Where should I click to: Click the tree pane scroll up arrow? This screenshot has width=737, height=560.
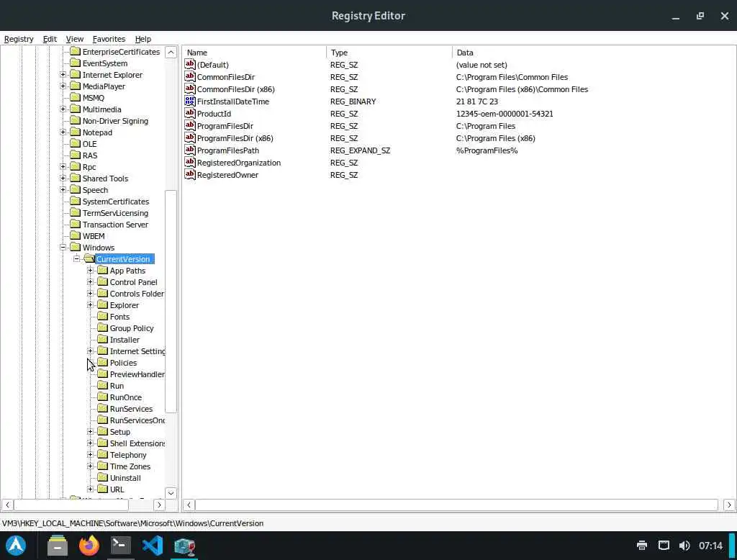(171, 52)
